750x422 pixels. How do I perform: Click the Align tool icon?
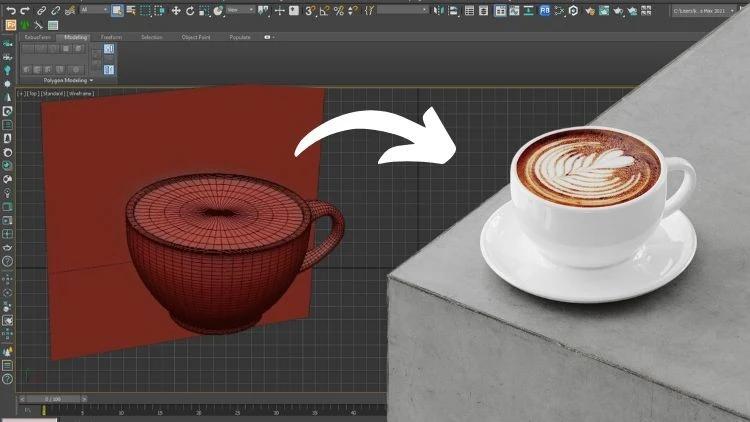point(452,10)
